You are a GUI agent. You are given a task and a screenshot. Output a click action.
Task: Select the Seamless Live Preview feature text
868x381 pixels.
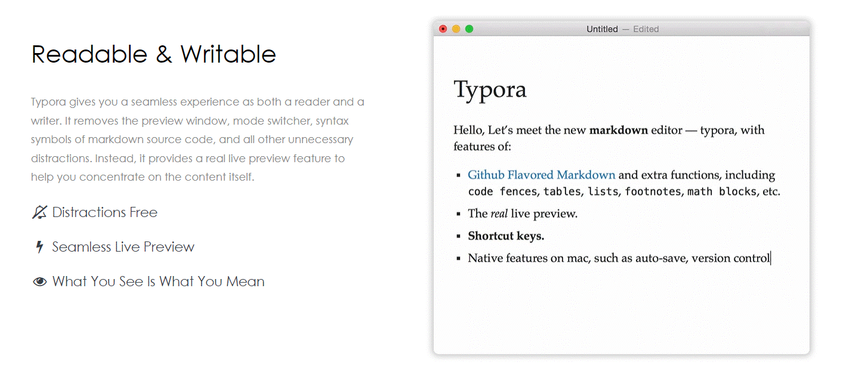coord(123,247)
